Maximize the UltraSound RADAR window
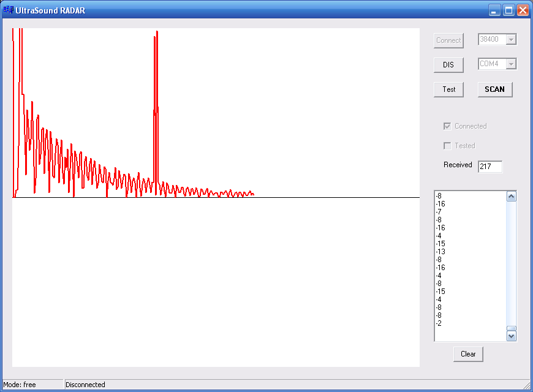Viewport: 533px width, 392px height. coord(508,10)
